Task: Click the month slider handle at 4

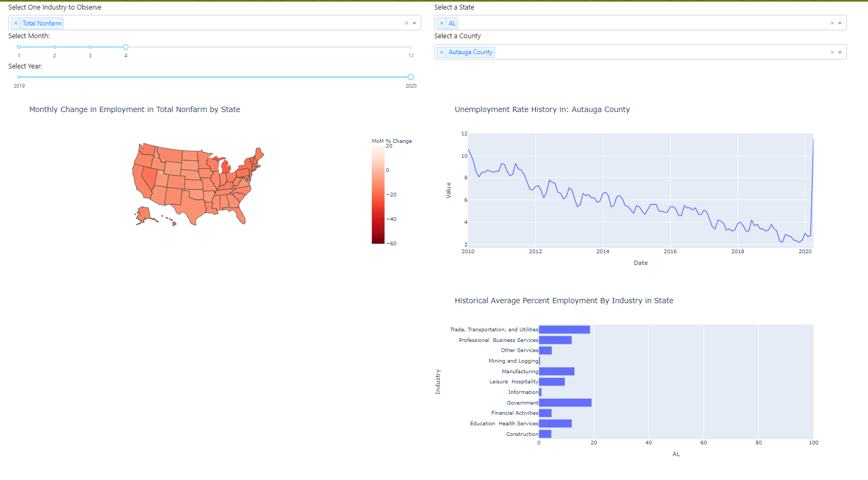Action: 126,47
